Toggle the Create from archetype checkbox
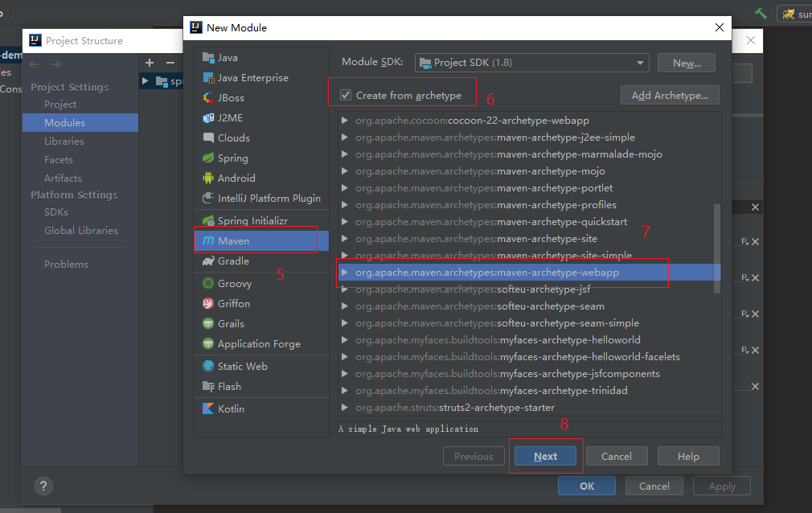This screenshot has height=513, width=812. [346, 96]
